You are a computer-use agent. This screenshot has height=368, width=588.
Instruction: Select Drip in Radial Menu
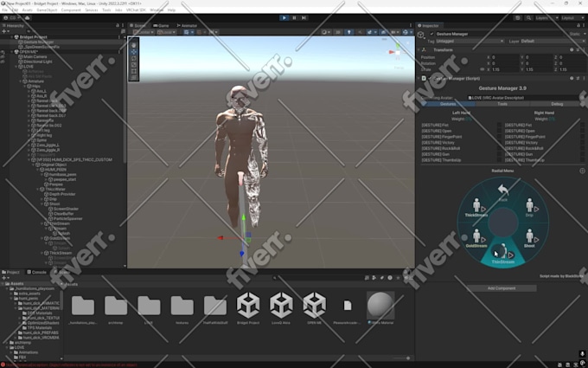tap(529, 208)
